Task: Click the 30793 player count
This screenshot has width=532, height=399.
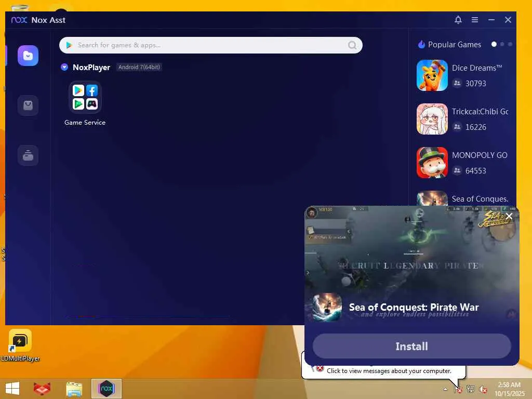Action: pos(476,84)
